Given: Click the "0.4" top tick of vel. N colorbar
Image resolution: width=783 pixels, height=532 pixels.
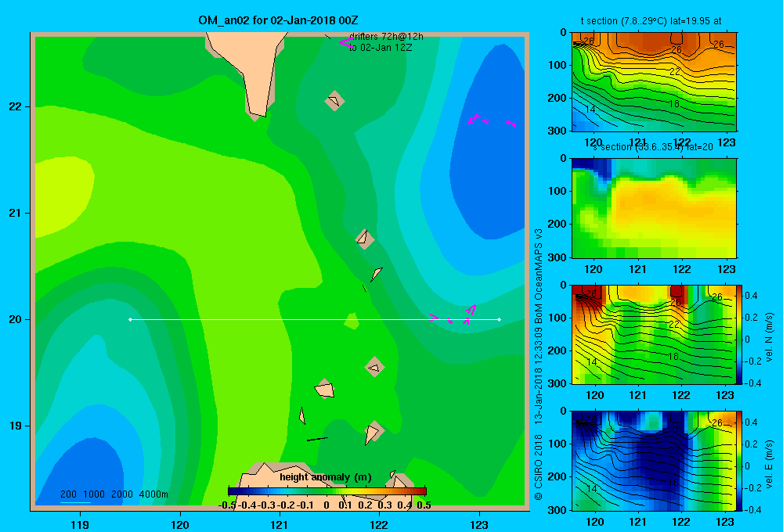Looking at the screenshot, I should [751, 296].
